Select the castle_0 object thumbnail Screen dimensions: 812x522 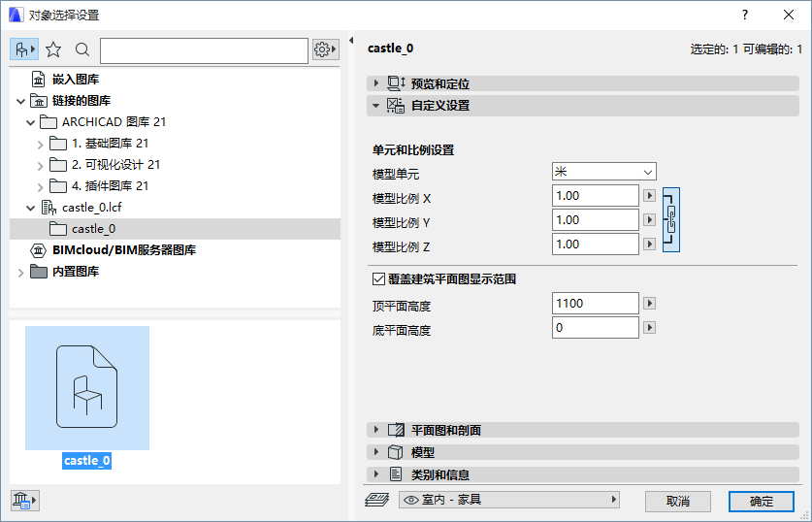pos(87,388)
